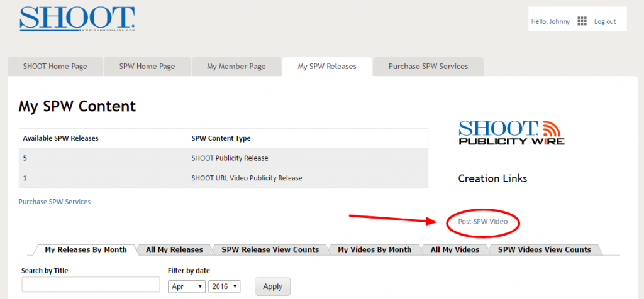Open the apps grid icon beside Hello, Johnny
The image size is (644, 299).
point(582,21)
